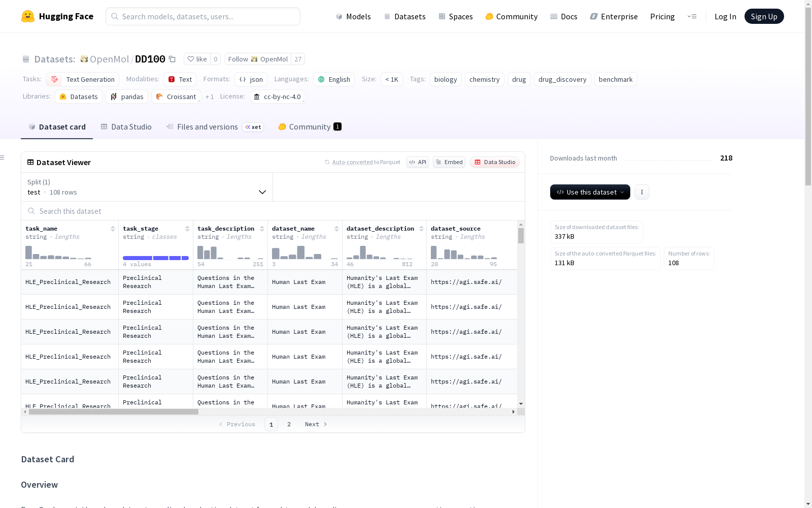
Task: Click the Sign Up button
Action: [x=764, y=16]
